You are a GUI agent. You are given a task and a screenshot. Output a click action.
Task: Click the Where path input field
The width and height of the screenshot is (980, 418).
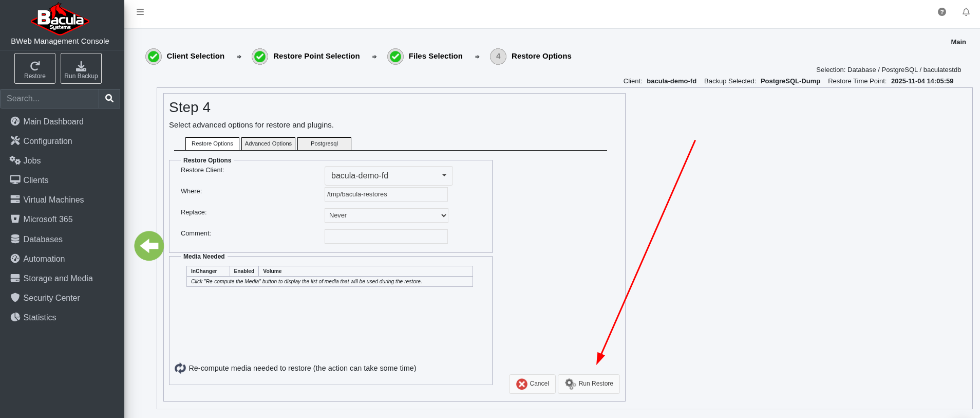(x=386, y=194)
